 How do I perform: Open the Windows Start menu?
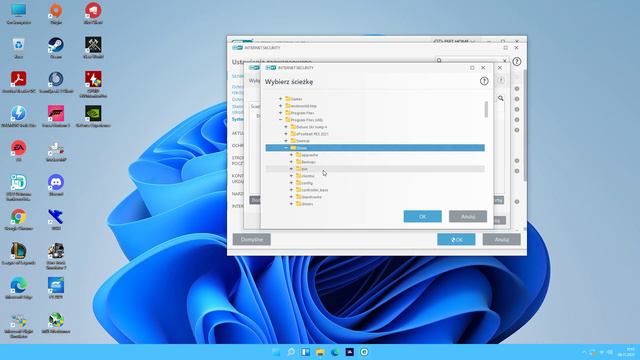276,352
